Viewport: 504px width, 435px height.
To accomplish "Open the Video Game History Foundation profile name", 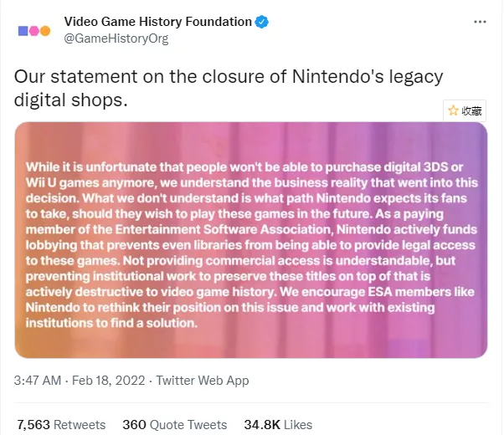I will [158, 22].
